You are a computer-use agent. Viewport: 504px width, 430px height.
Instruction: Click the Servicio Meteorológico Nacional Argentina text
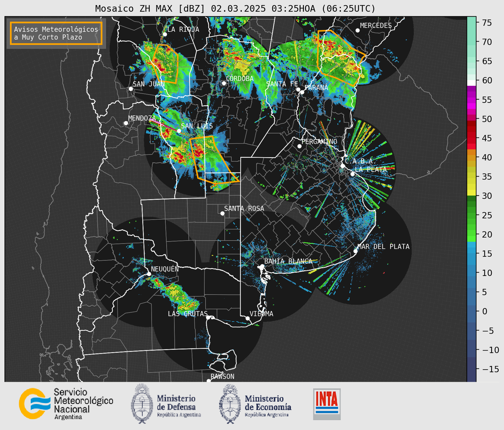click(x=83, y=404)
